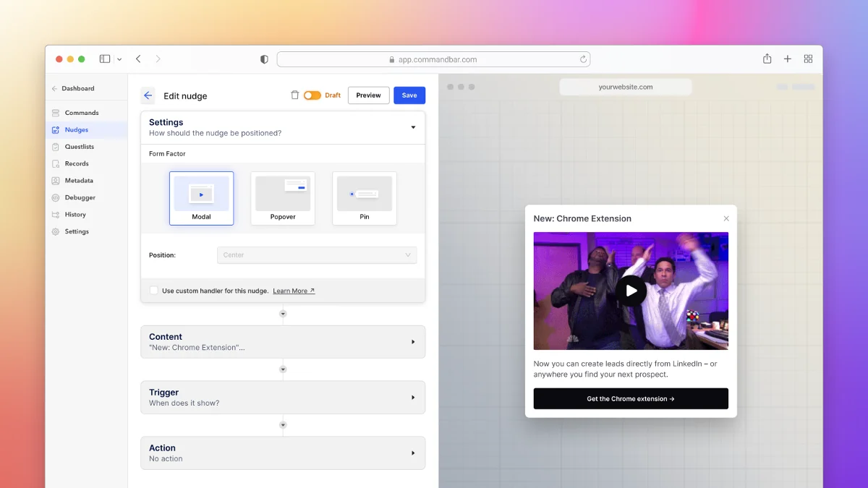Click connector arrow between Content and Trigger
This screenshot has width=868, height=488.
pos(283,369)
